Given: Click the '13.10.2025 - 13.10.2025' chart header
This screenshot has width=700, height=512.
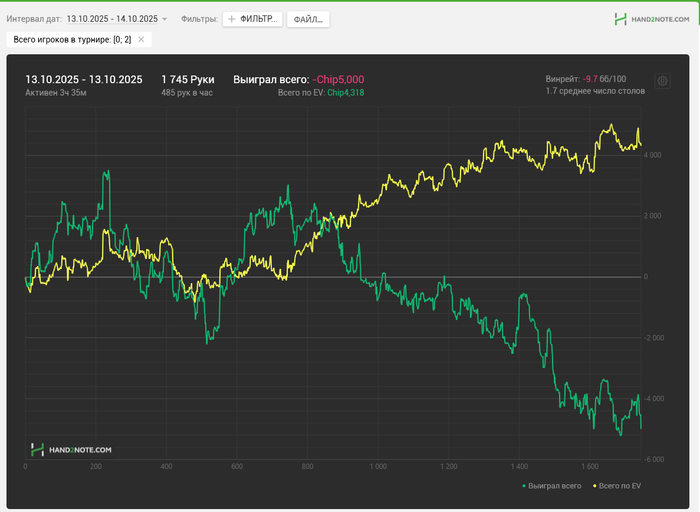Looking at the screenshot, I should click(84, 79).
